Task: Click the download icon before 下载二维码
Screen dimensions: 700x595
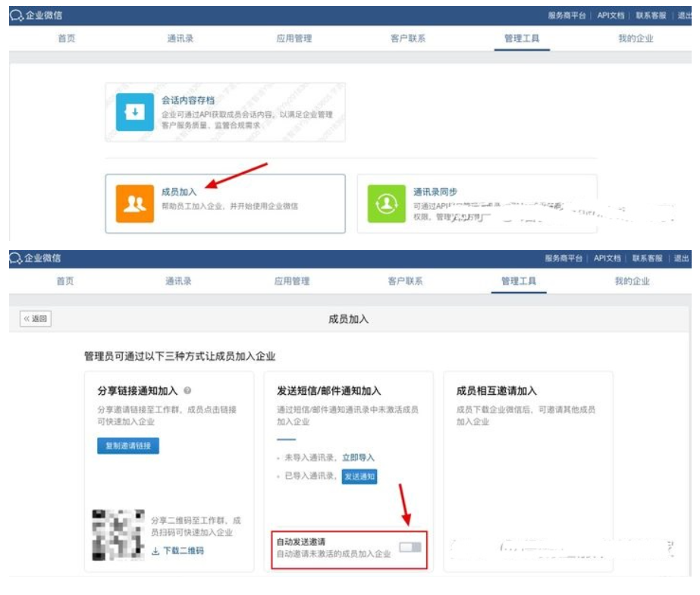Action: click(155, 551)
